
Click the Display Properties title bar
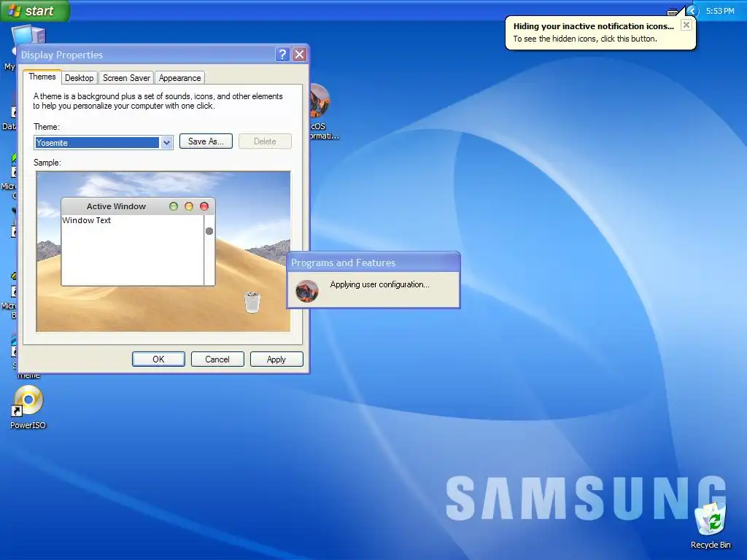coord(147,54)
